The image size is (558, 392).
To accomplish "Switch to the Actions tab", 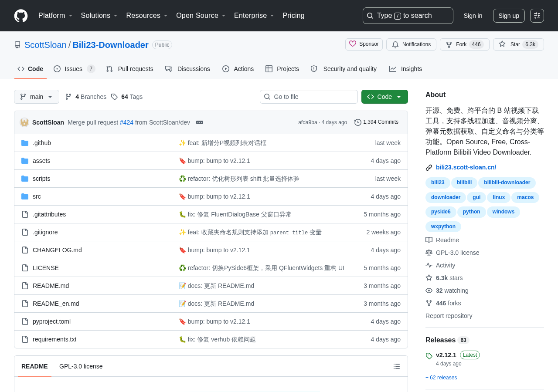I will [238, 69].
